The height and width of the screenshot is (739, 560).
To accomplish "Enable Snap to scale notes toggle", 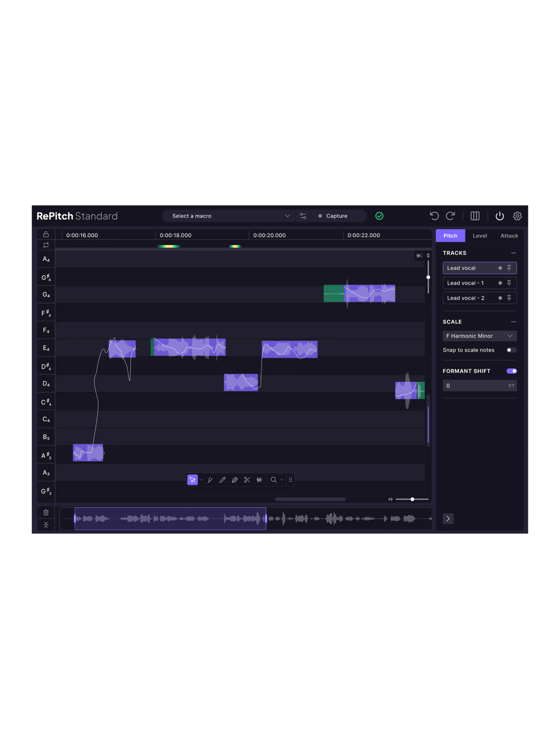I will pos(511,350).
